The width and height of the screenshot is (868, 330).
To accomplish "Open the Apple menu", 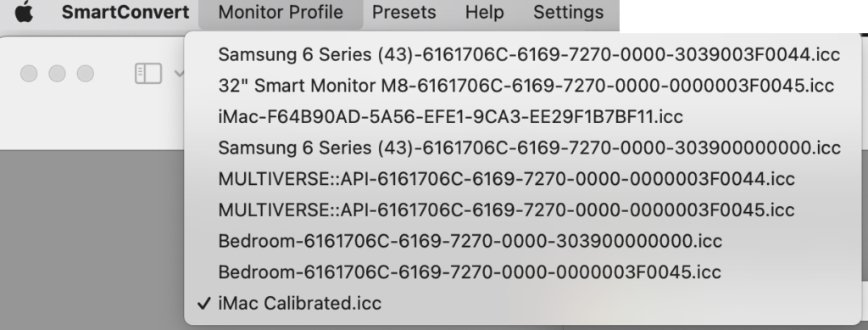I will (x=23, y=12).
